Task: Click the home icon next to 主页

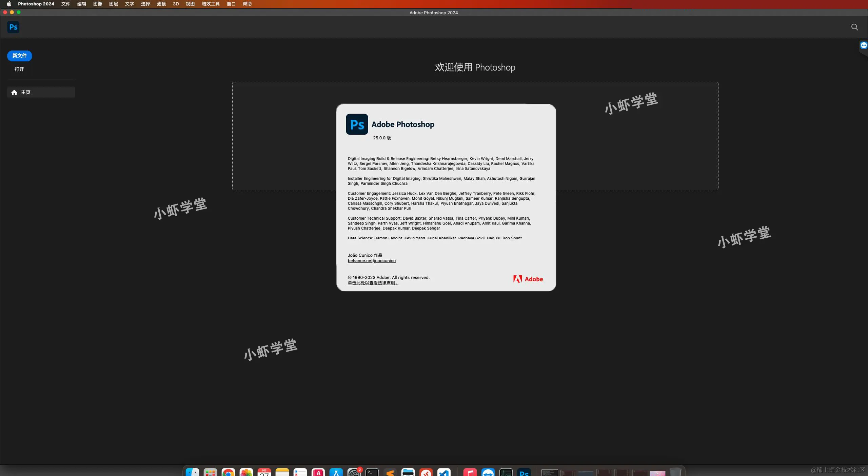Action: pos(14,92)
